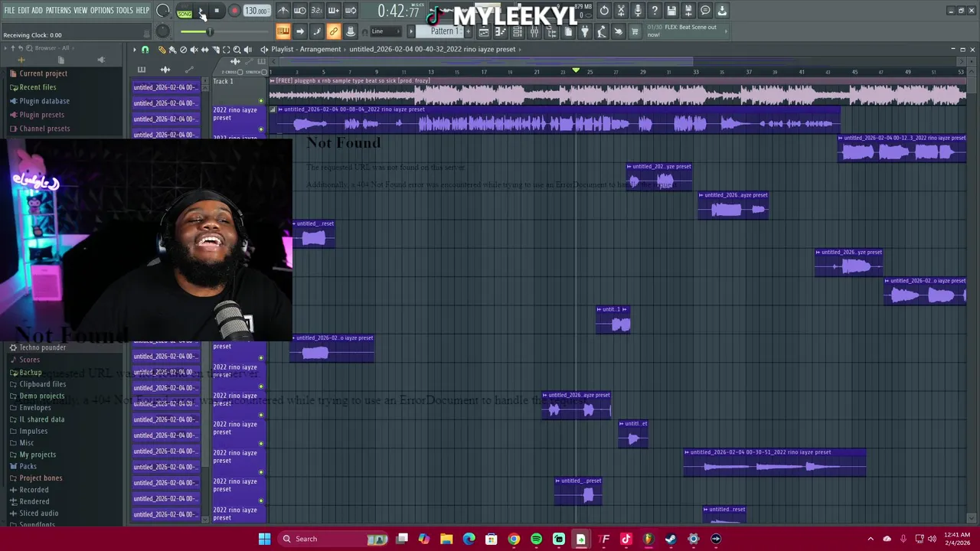
Task: Select the playlist Draw pencil tool
Action: pos(162,49)
